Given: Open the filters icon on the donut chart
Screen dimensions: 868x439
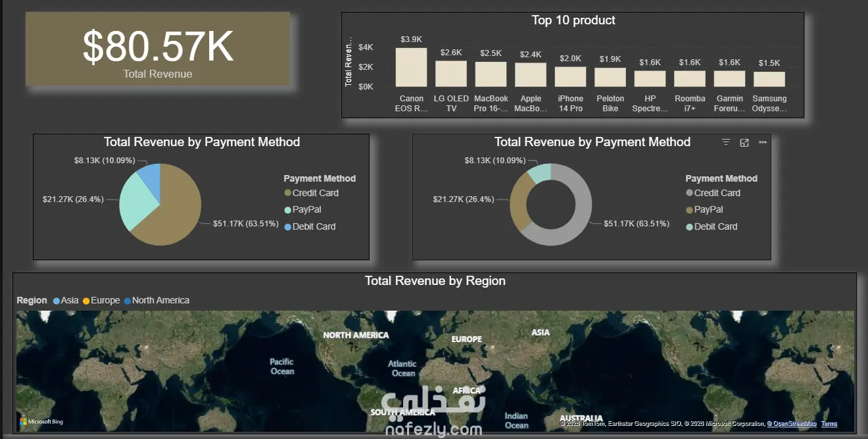Looking at the screenshot, I should [x=726, y=142].
